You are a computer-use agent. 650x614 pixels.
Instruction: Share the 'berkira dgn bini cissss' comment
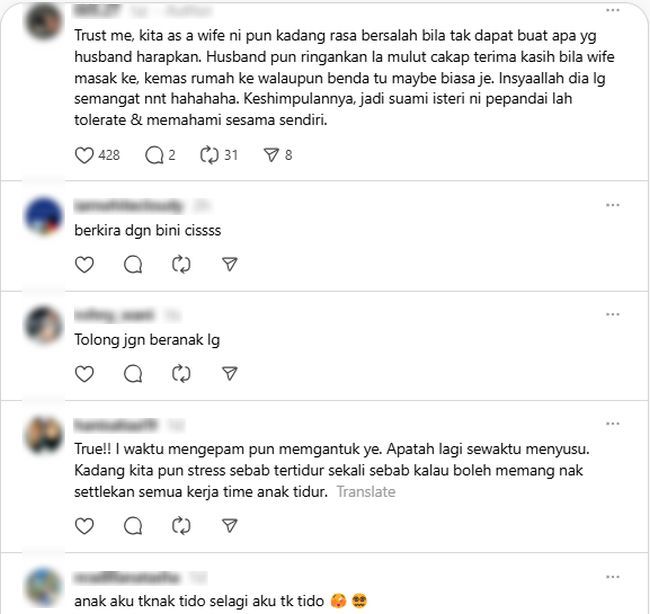[x=230, y=265]
